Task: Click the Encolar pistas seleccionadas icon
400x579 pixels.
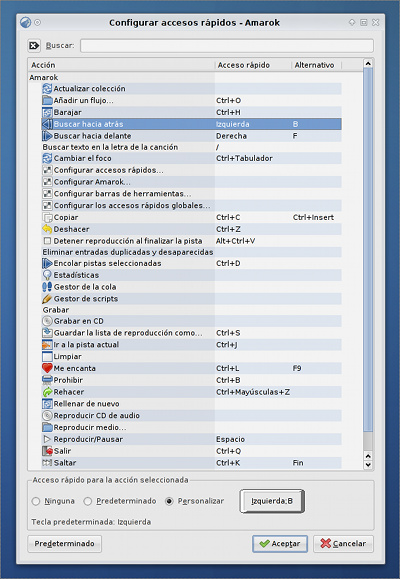Action: click(47, 263)
